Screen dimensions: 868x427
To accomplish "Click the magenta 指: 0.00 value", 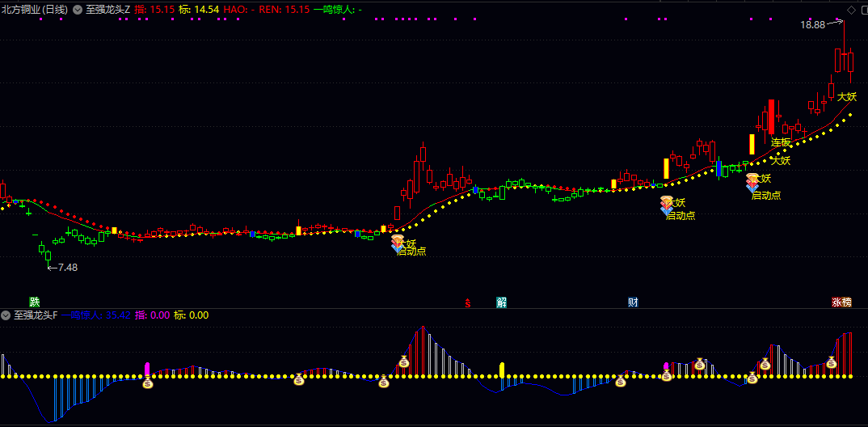I will click(x=152, y=315).
